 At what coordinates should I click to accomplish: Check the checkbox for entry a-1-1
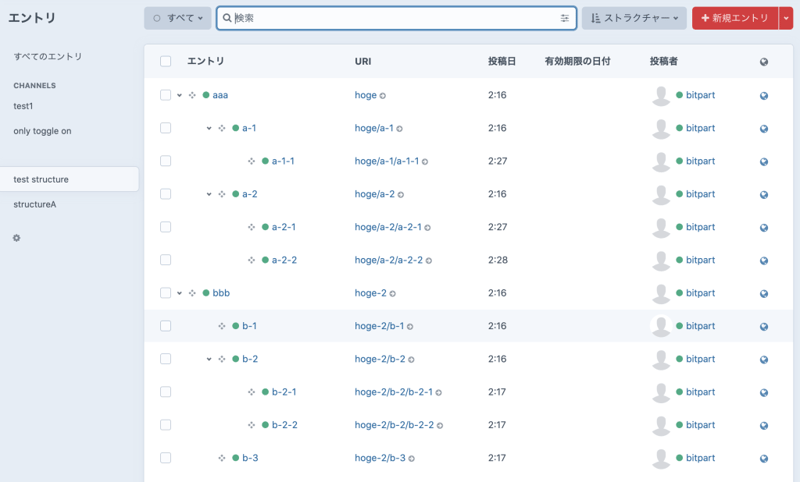click(166, 161)
